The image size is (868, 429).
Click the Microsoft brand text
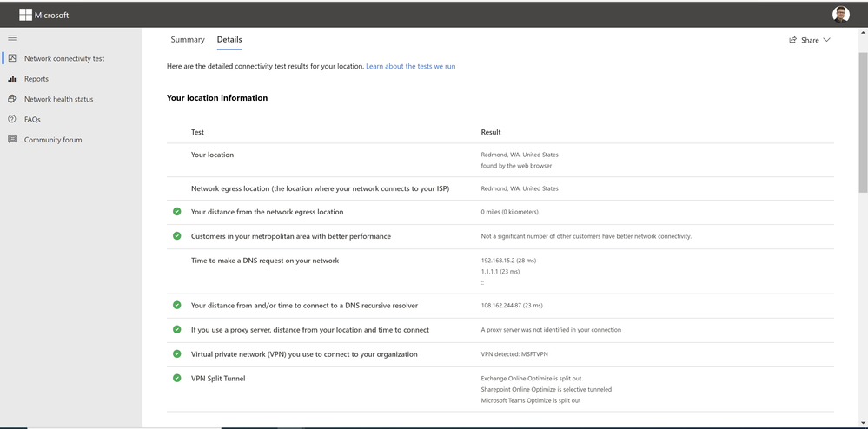(x=51, y=15)
